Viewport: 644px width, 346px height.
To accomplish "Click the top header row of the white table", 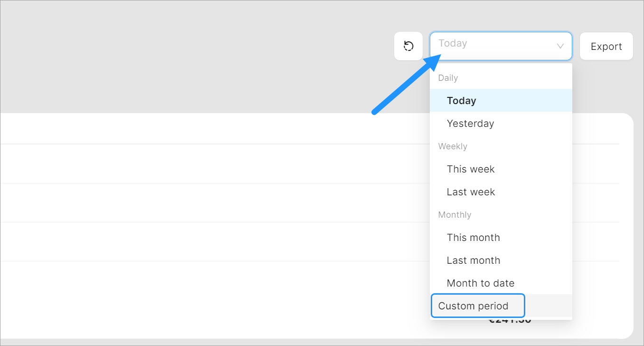I will [x=214, y=128].
